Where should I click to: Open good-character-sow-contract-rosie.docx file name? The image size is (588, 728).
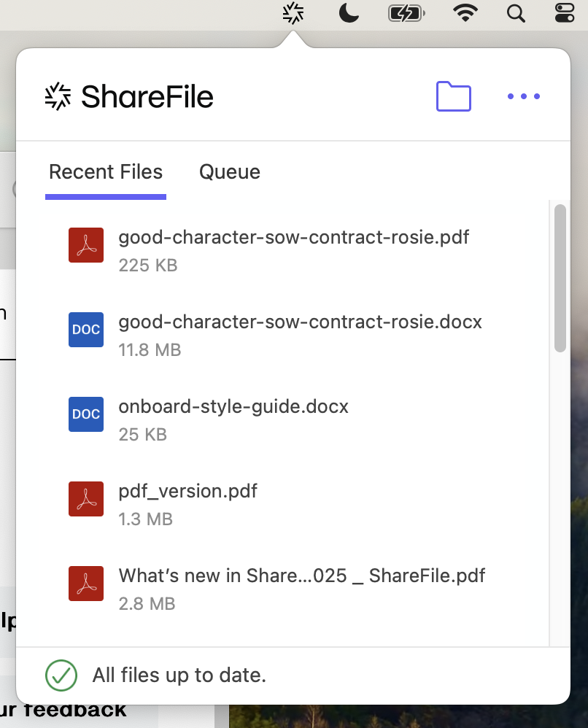(x=300, y=322)
